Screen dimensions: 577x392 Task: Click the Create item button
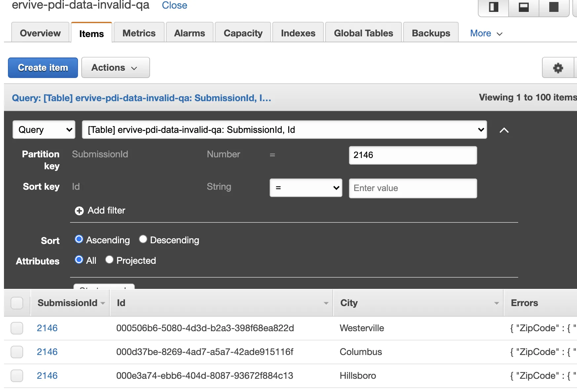pyautogui.click(x=43, y=68)
